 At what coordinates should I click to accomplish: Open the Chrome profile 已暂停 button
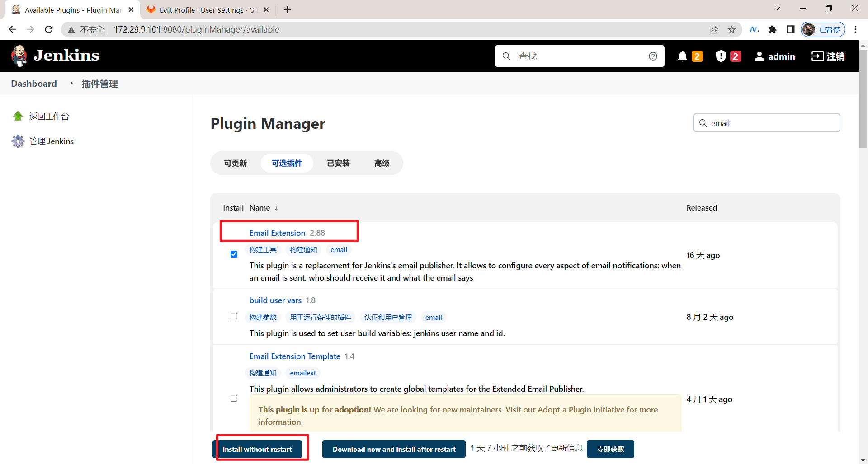(x=823, y=29)
